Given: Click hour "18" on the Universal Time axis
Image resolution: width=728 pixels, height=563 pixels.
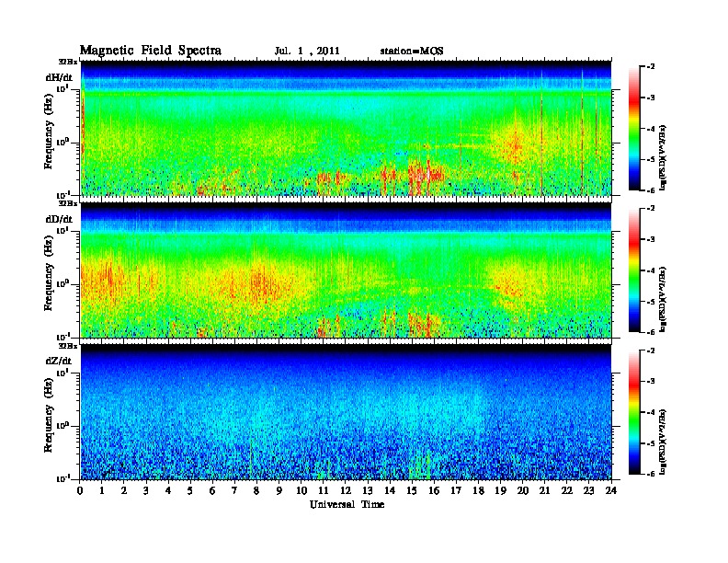Looking at the screenshot, I should pyautogui.click(x=478, y=490).
